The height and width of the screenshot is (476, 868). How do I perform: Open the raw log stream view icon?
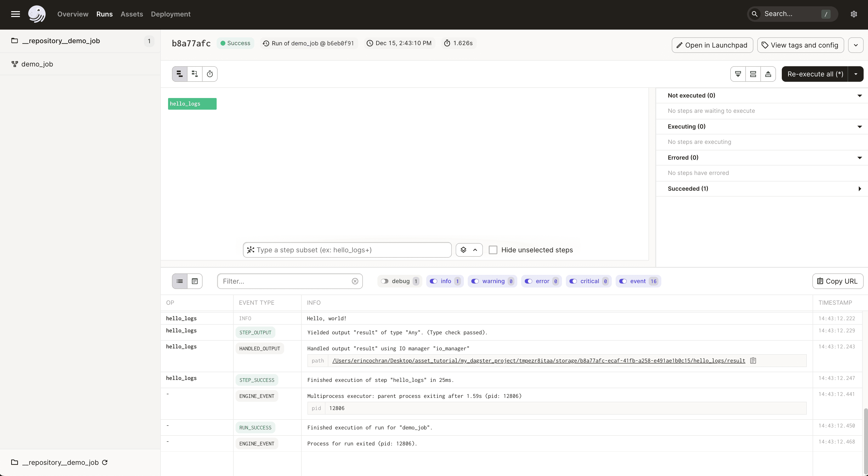pos(195,281)
